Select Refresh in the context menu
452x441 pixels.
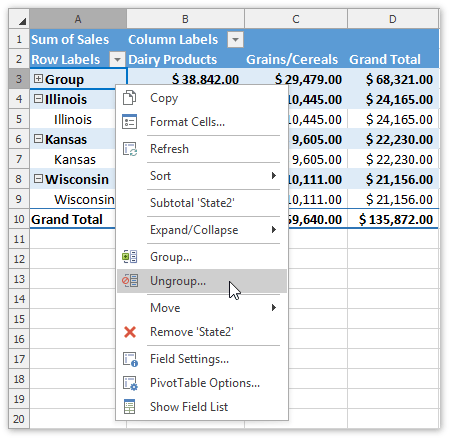[x=202, y=149]
